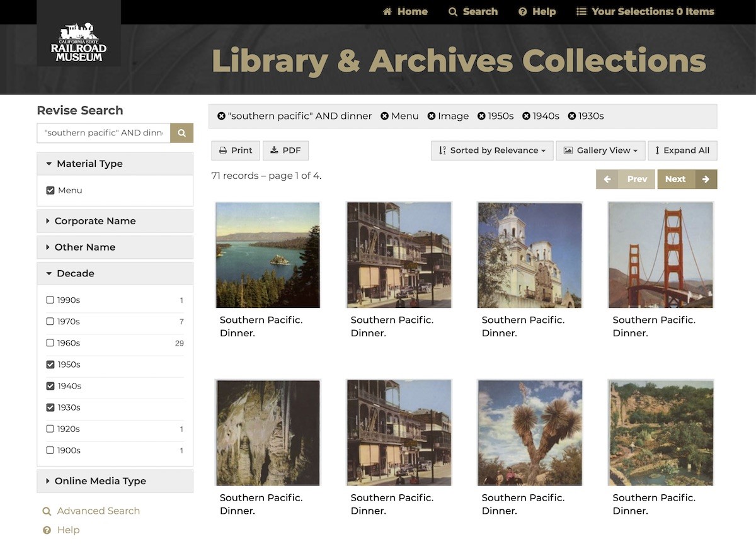756x544 pixels.
Task: Remove the 1930s filter chip
Action: tap(572, 116)
